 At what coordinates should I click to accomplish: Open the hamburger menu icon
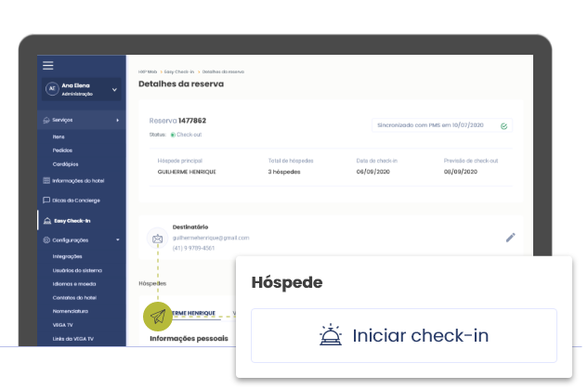click(x=48, y=65)
